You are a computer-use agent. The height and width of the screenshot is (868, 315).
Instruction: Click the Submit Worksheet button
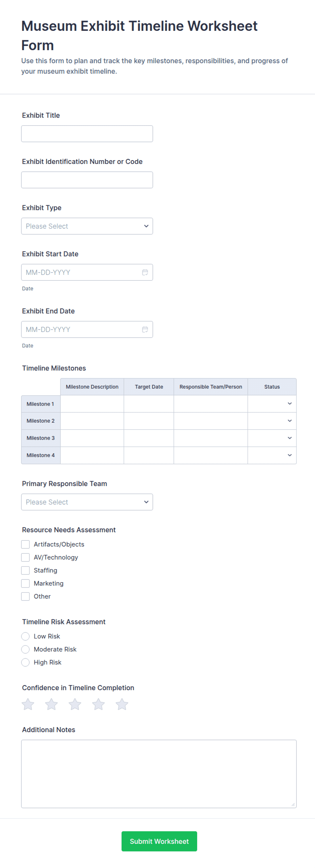[159, 841]
